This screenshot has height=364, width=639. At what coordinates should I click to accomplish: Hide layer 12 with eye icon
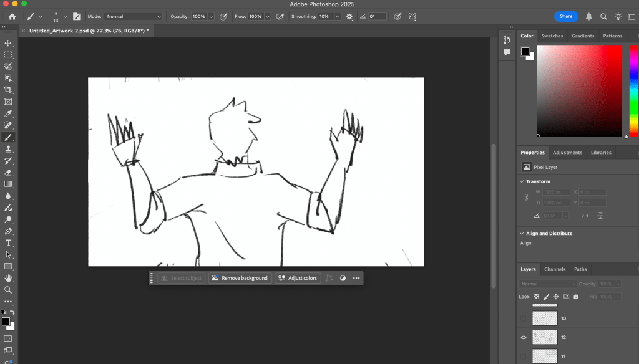tap(524, 337)
